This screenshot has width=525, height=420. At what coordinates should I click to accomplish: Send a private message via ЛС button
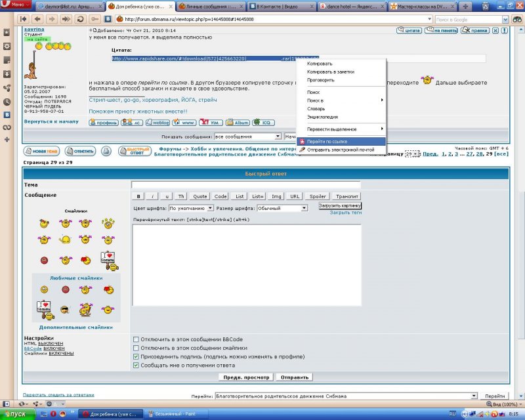click(x=132, y=123)
